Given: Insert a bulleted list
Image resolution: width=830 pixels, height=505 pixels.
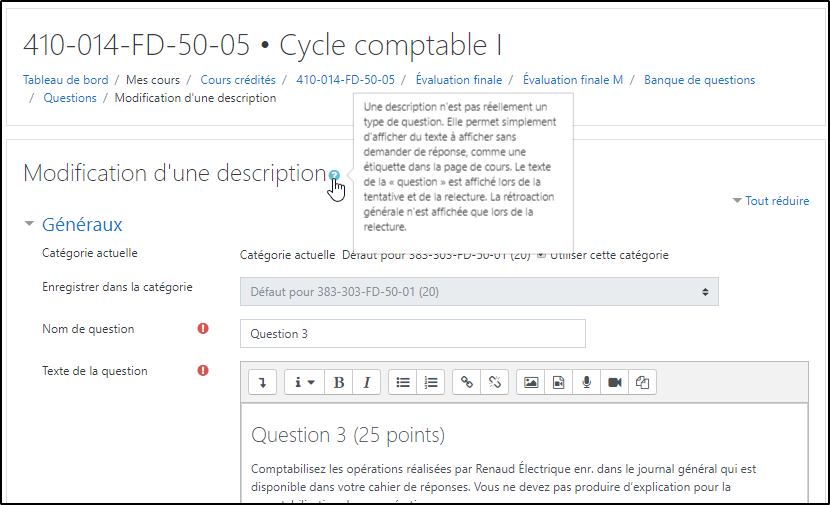Looking at the screenshot, I should pos(403,382).
